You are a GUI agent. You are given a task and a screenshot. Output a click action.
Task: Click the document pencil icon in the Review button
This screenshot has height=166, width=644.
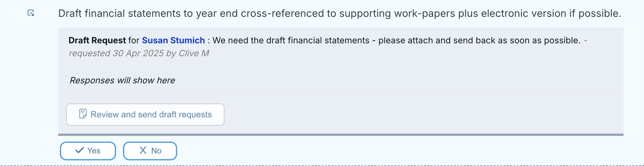click(x=83, y=114)
